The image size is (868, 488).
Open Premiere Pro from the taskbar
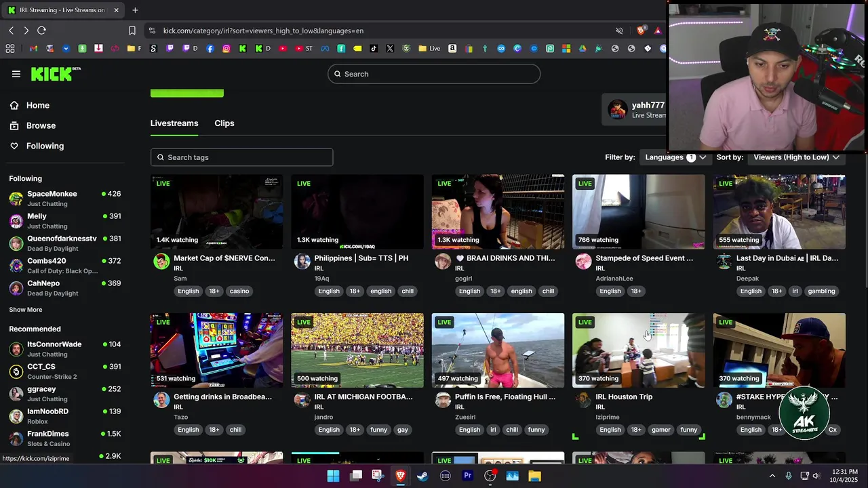click(467, 476)
